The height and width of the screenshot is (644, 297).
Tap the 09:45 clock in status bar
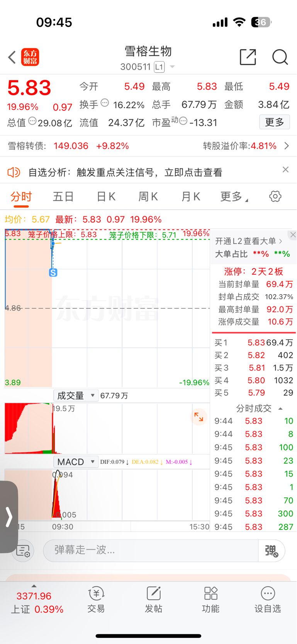[x=54, y=22]
